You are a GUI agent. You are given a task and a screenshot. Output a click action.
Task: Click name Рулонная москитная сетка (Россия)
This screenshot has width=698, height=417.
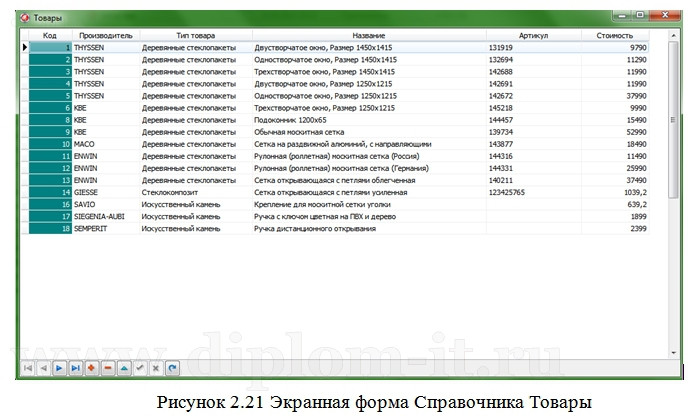click(369, 156)
